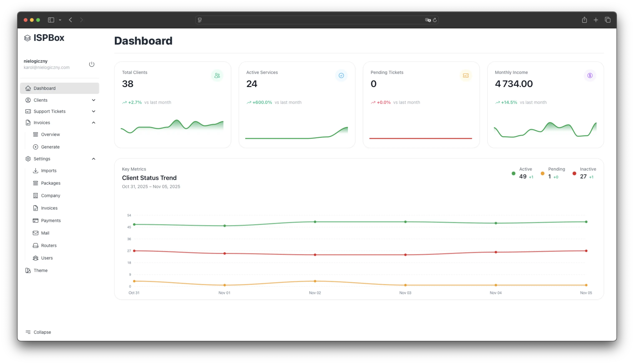Select Overview under Invoices
The width and height of the screenshot is (634, 364).
pyautogui.click(x=50, y=134)
